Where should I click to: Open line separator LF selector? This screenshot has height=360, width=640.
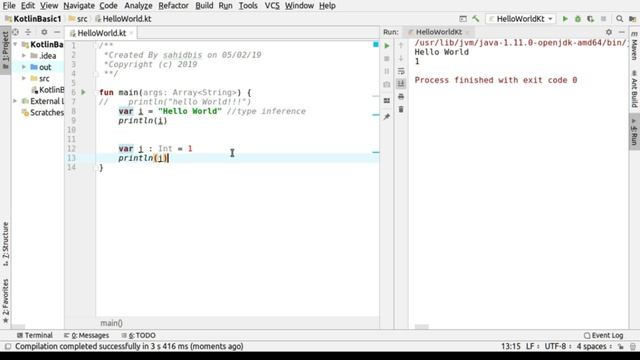point(532,347)
